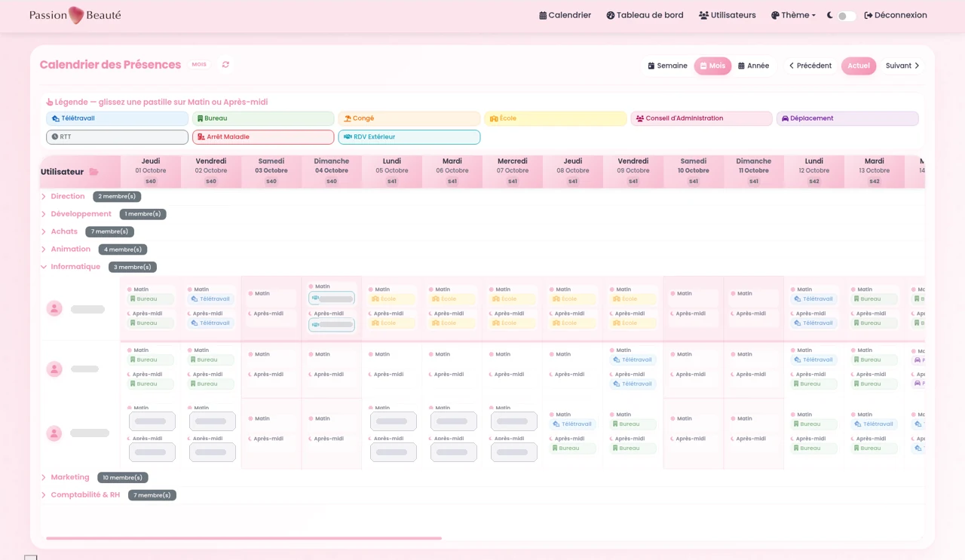The height and width of the screenshot is (560, 965).
Task: Go to Précédent period
Action: [x=810, y=66]
